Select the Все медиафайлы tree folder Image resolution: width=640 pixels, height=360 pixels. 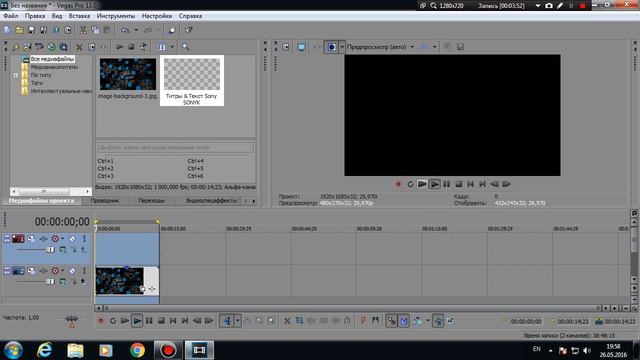[52, 59]
